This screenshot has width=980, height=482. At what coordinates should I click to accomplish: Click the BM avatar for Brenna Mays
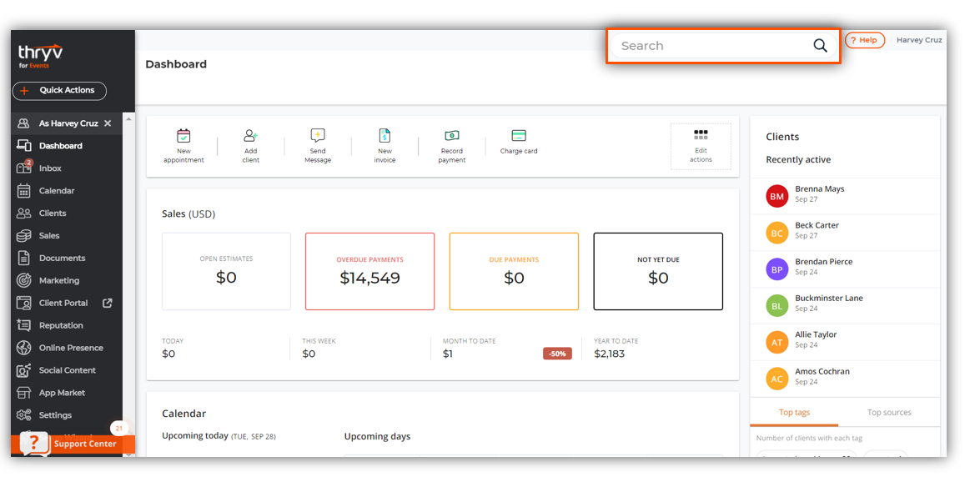coord(776,196)
